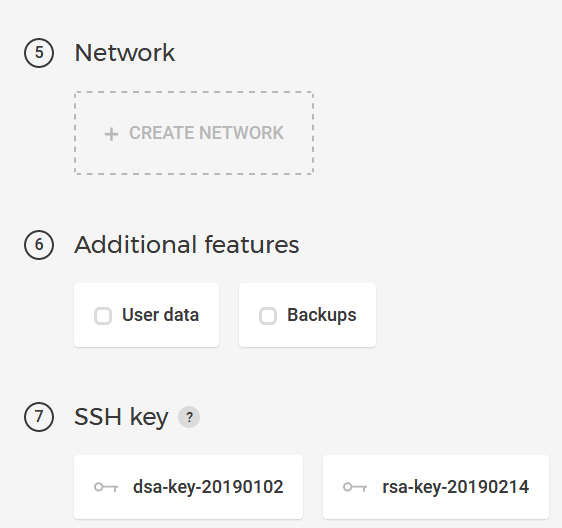The height and width of the screenshot is (528, 562).
Task: Choose the rsa-key-20190214 SSH key name
Action: [x=456, y=487]
